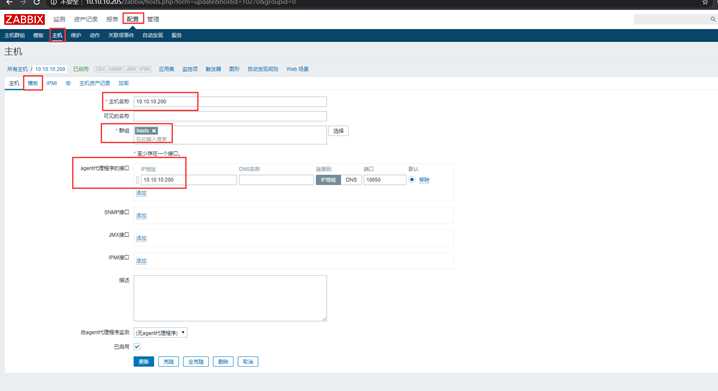The height and width of the screenshot is (391, 718).
Task: Click the ZABBIX logo
Action: tap(24, 19)
